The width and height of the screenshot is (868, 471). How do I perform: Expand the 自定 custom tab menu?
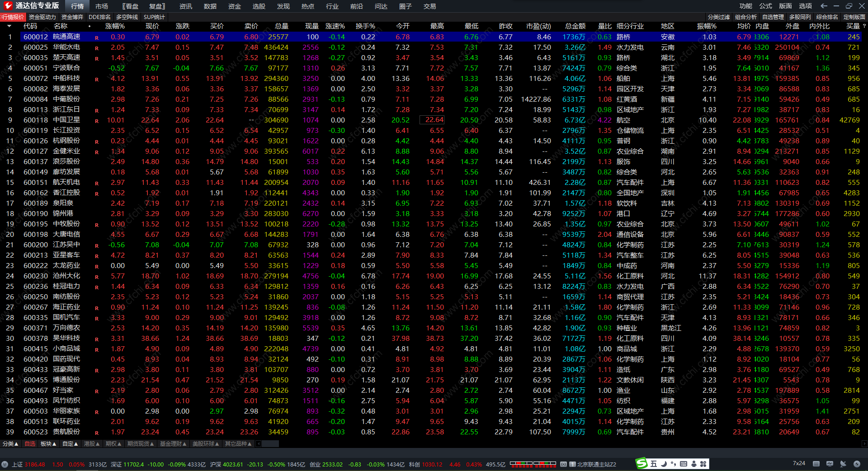click(70, 444)
